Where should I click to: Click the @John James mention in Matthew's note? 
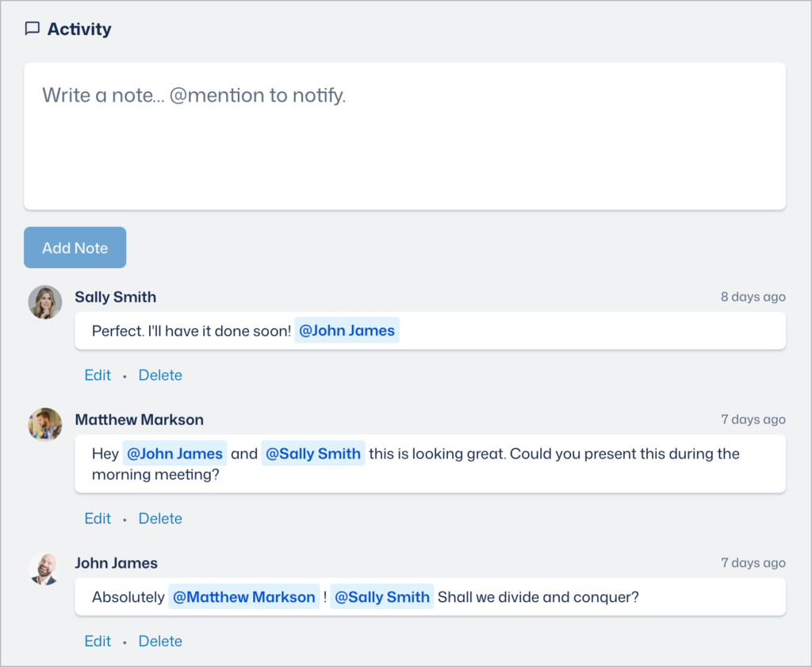(174, 453)
